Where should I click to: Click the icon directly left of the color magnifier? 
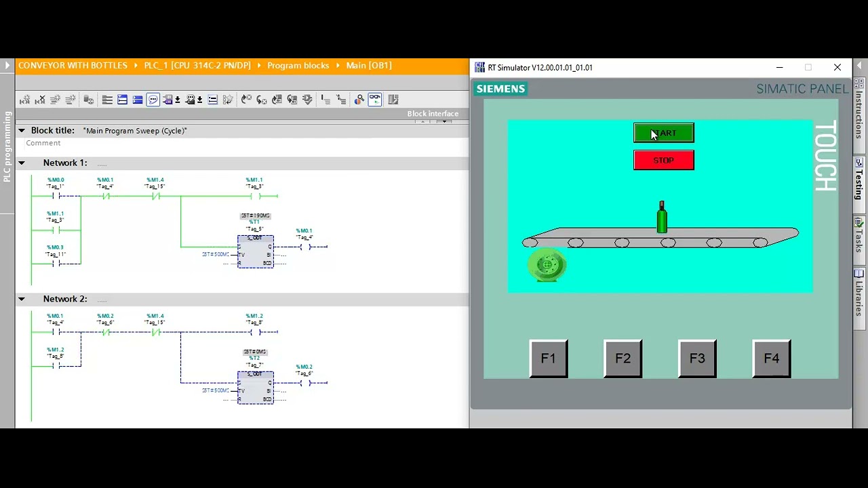pyautogui.click(x=340, y=100)
